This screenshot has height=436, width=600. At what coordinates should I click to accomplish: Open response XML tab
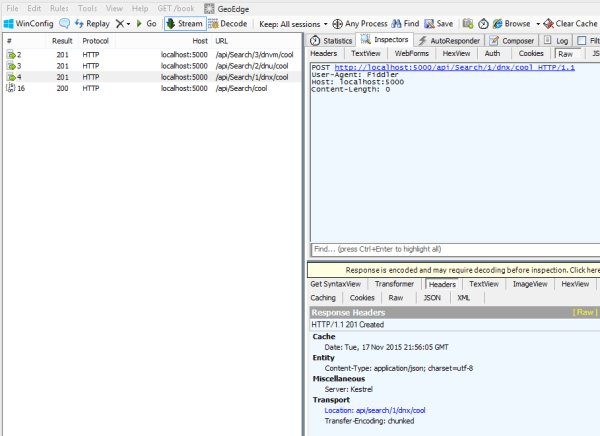463,298
